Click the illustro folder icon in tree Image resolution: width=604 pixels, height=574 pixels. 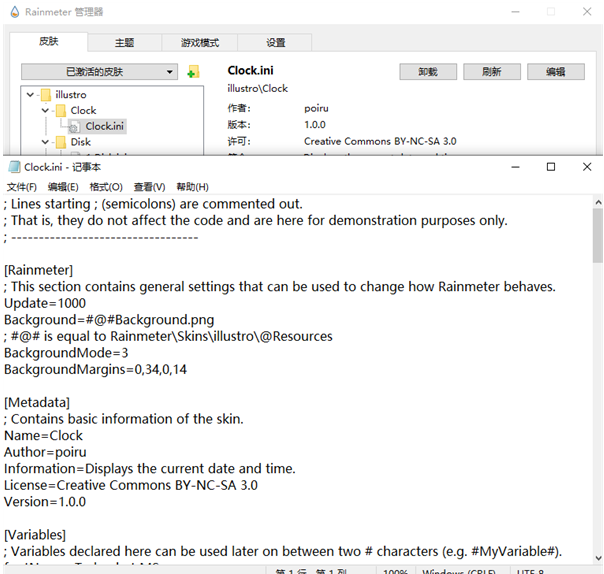click(46, 94)
